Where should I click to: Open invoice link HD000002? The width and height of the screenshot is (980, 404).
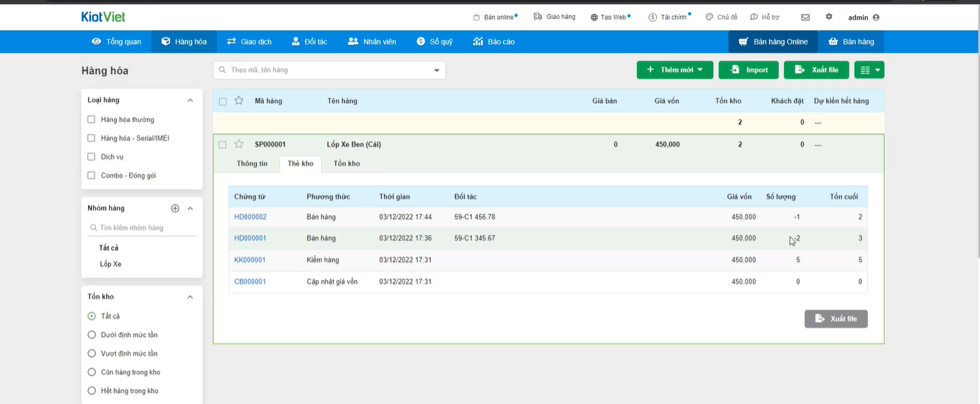(x=250, y=217)
